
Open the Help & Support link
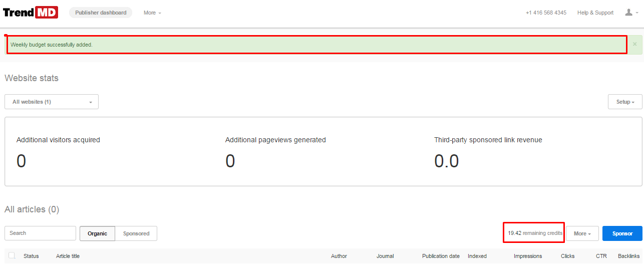tap(595, 13)
